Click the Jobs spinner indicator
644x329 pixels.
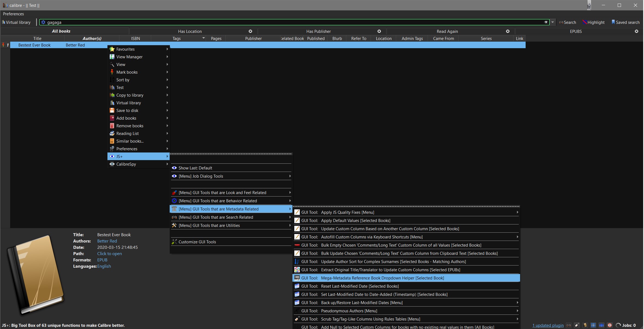click(618, 325)
